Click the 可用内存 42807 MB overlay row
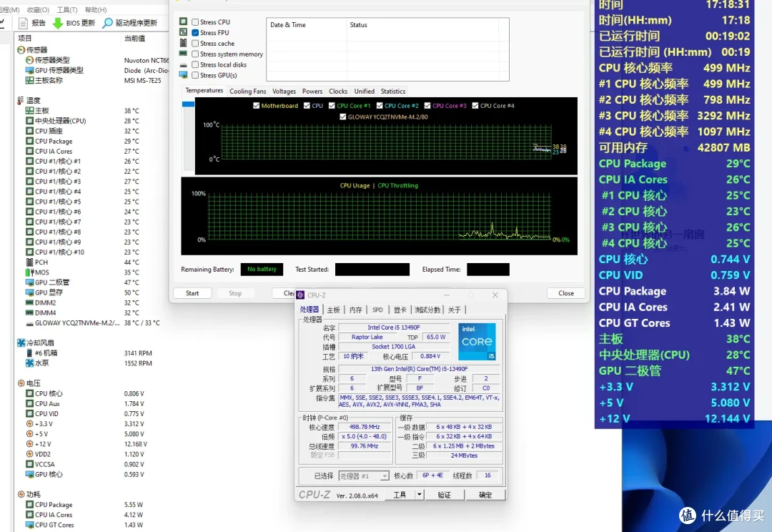The width and height of the screenshot is (772, 532). pyautogui.click(x=674, y=147)
